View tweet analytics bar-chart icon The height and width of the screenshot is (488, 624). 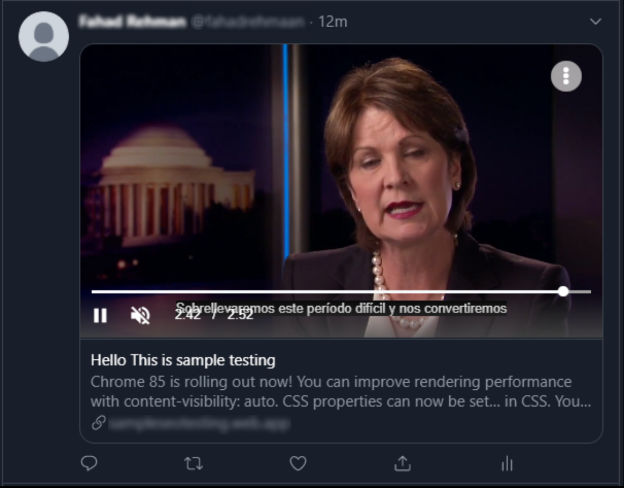click(507, 463)
